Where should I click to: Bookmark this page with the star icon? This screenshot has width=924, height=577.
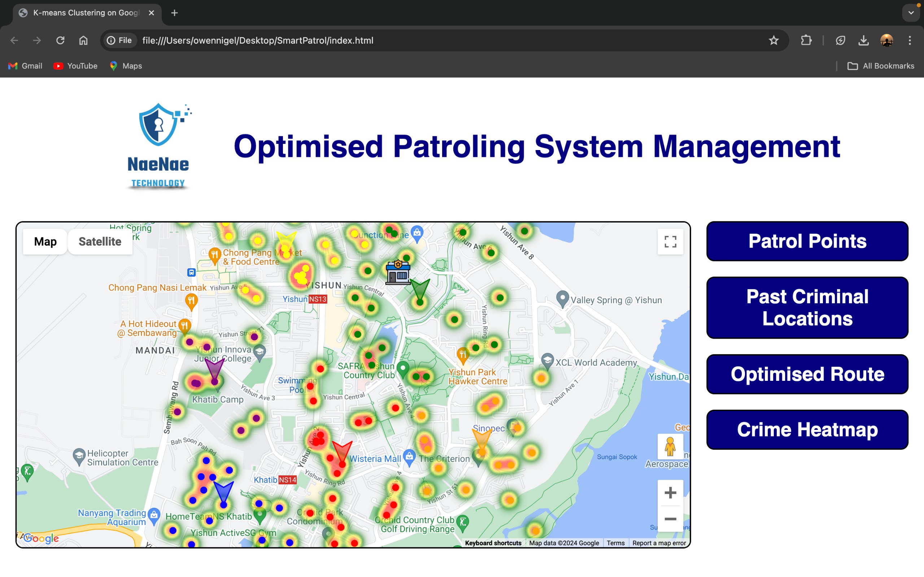pyautogui.click(x=773, y=40)
